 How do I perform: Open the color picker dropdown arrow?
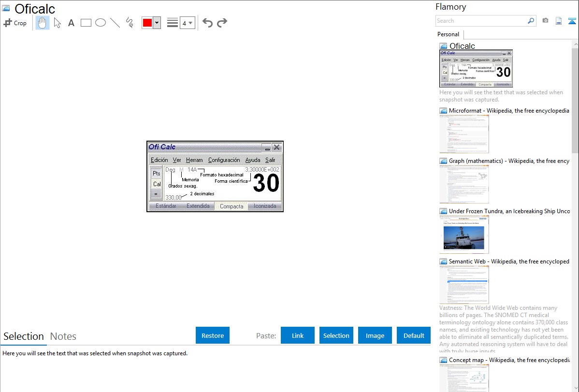[157, 23]
